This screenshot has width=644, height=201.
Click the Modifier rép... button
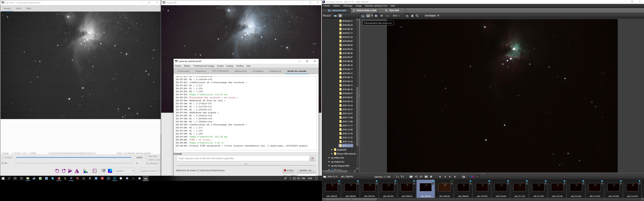click(306, 171)
